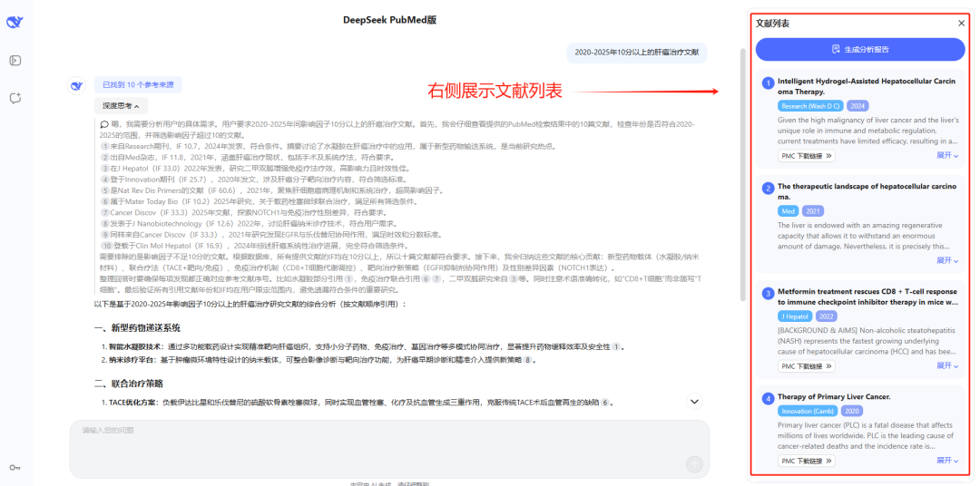Click 已找到 10 个参考来源 badge
The height and width of the screenshot is (486, 980).
[138, 84]
